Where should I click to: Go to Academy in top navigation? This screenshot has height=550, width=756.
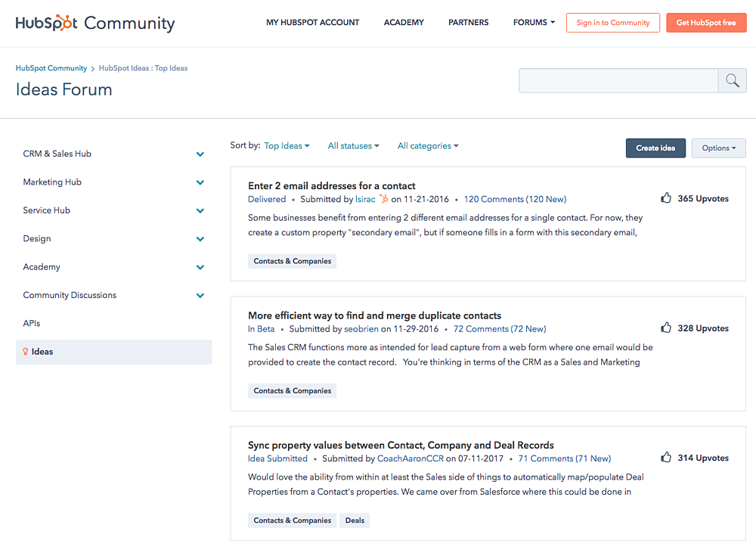point(404,22)
